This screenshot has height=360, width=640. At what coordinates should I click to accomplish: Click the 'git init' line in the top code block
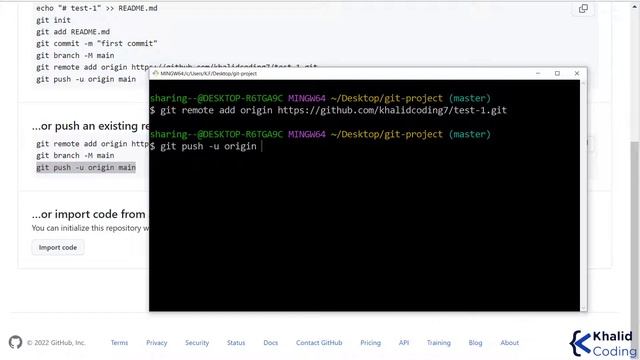coord(53,20)
